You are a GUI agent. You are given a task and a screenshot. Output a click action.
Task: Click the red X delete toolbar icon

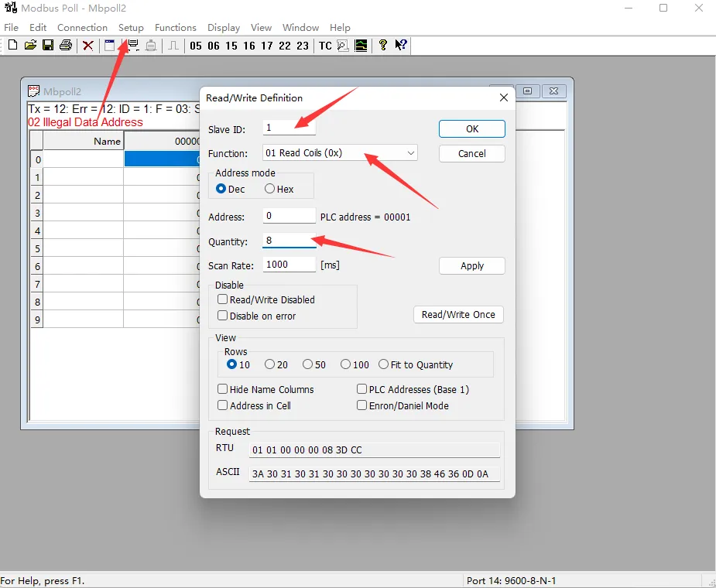[88, 46]
